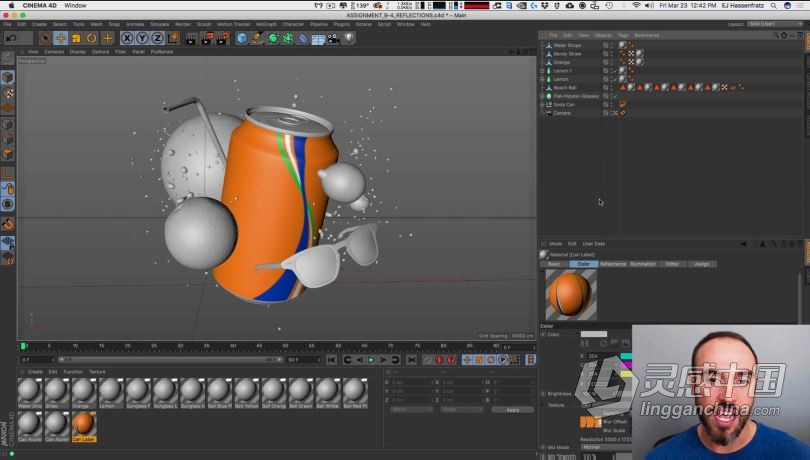This screenshot has width=810, height=460.
Task: Open the Render menu
Action: click(x=183, y=24)
